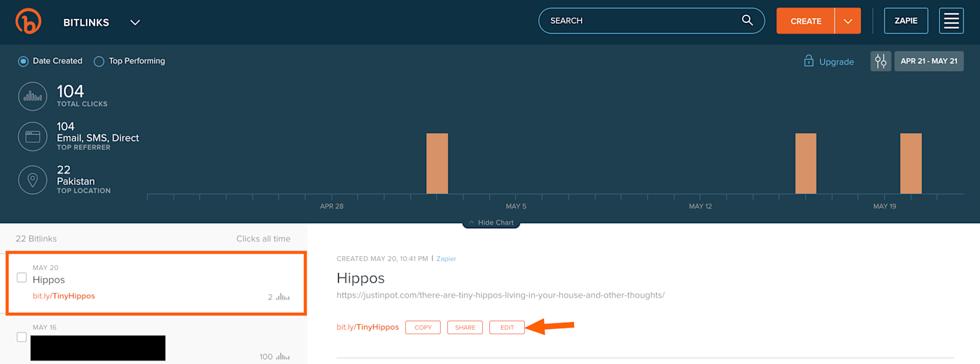Expand the Create button dropdown arrow
The image size is (980, 364).
(848, 21)
